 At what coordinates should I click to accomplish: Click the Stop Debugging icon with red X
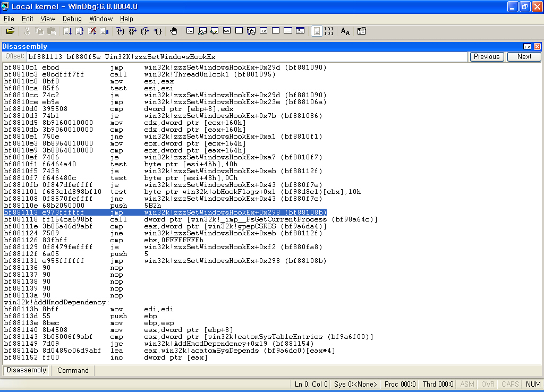[x=92, y=31]
